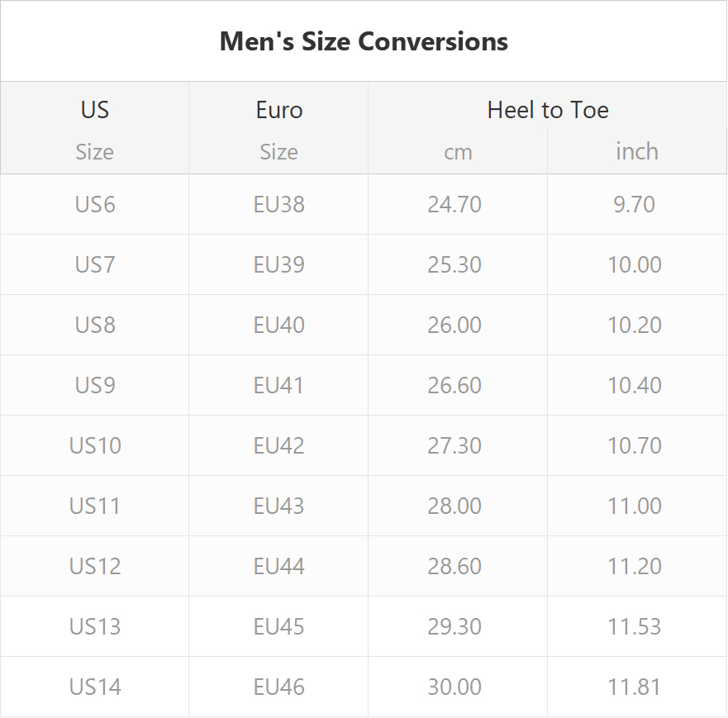Click the Men's Size Conversions title
The image size is (728, 718).
pyautogui.click(x=364, y=41)
